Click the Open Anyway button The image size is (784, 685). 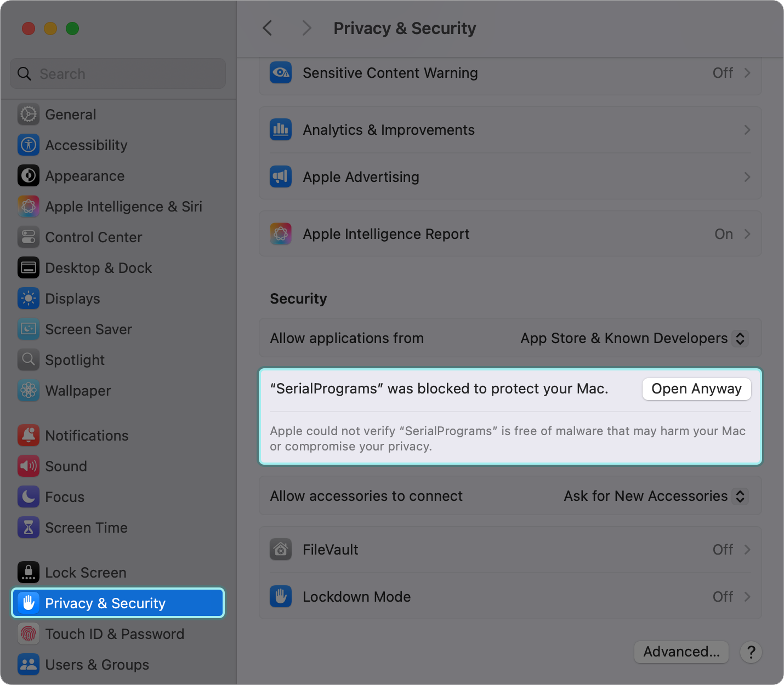(x=696, y=389)
